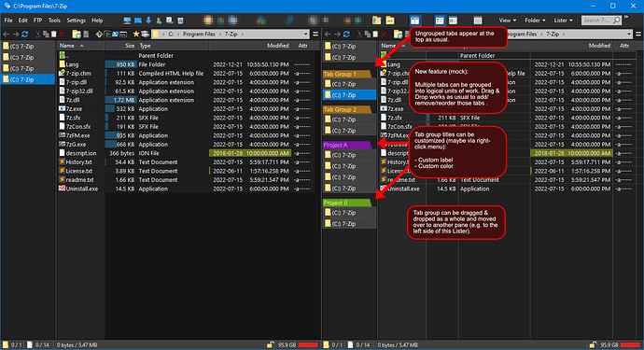This screenshot has width=644, height=350.
Task: Click left pane paste clipboard icon
Action: [53, 35]
